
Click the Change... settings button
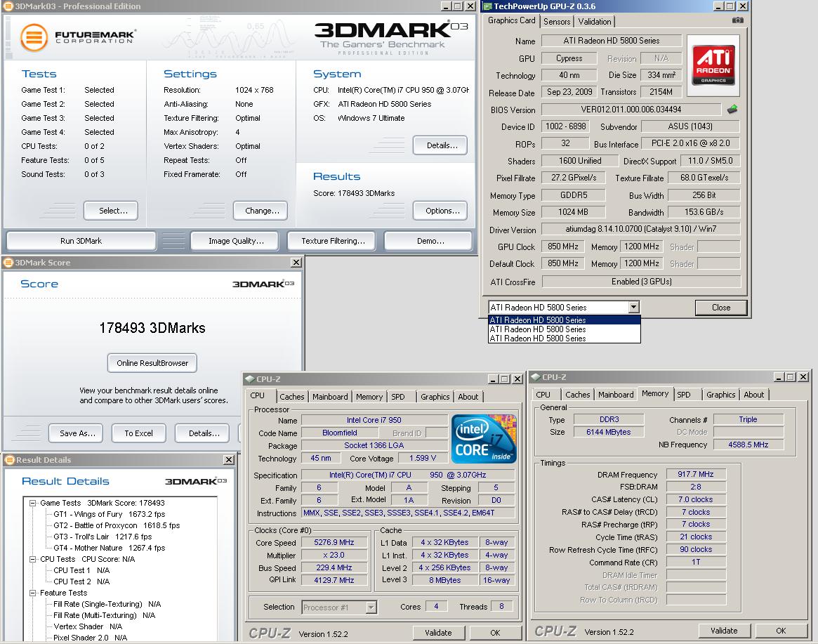pos(262,211)
